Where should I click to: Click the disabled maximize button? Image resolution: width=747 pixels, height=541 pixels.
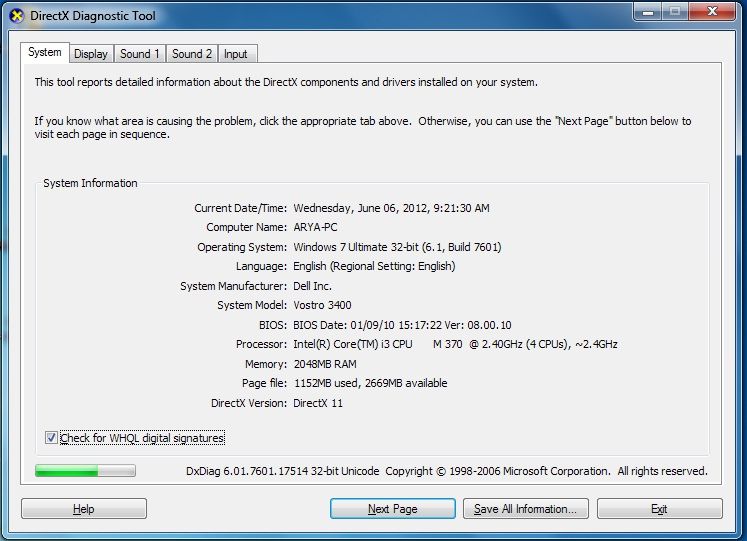675,12
